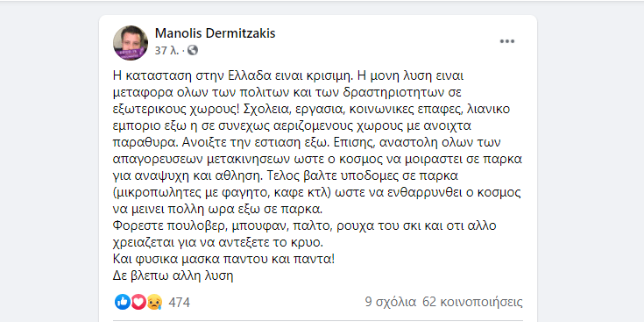
Task: Click the line 'να μεινει πολλη ωρα εξω'
Action: tap(218, 210)
